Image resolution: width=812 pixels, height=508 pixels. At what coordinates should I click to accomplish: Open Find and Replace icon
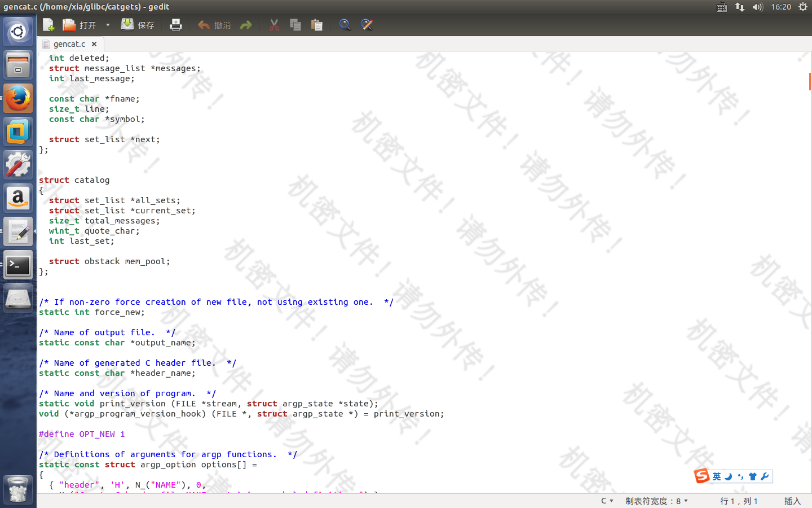coord(367,25)
